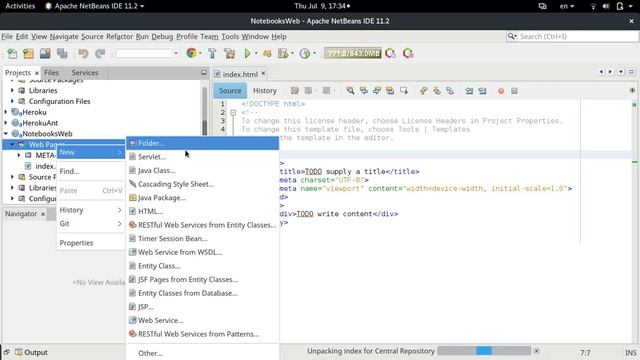
Task: Click HTML... in New submenu
Action: [202, 211]
